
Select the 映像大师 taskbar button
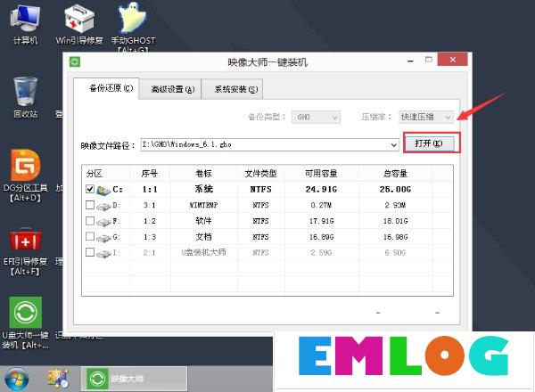tap(134, 379)
